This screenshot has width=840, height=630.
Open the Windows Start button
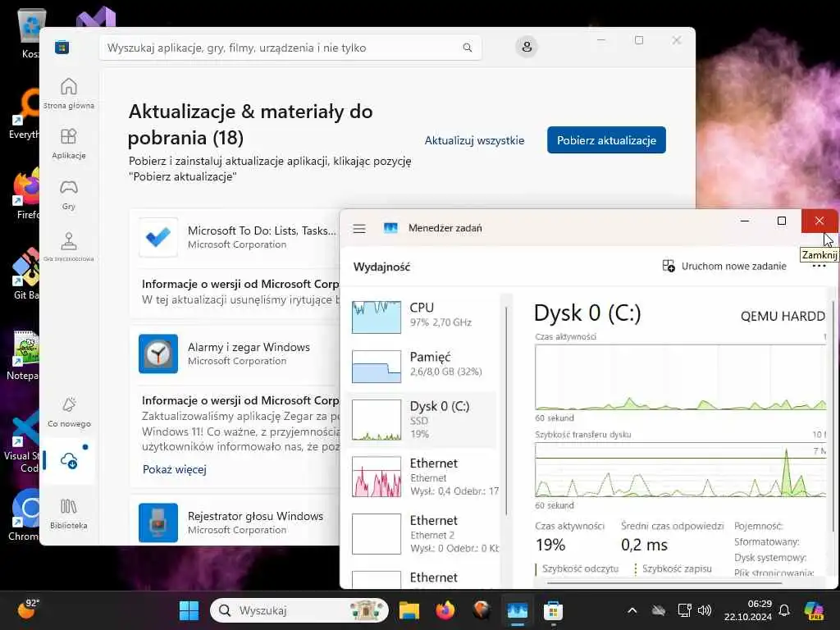tap(189, 610)
